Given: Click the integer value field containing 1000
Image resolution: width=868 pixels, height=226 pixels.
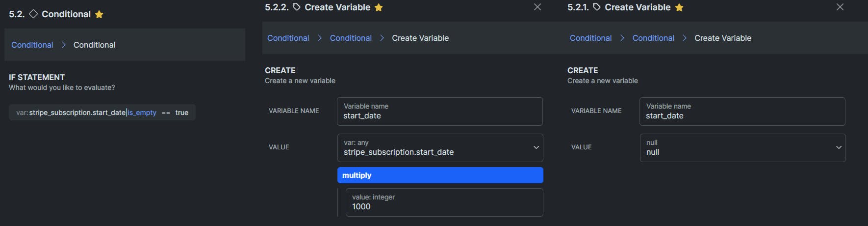Looking at the screenshot, I should click(444, 202).
